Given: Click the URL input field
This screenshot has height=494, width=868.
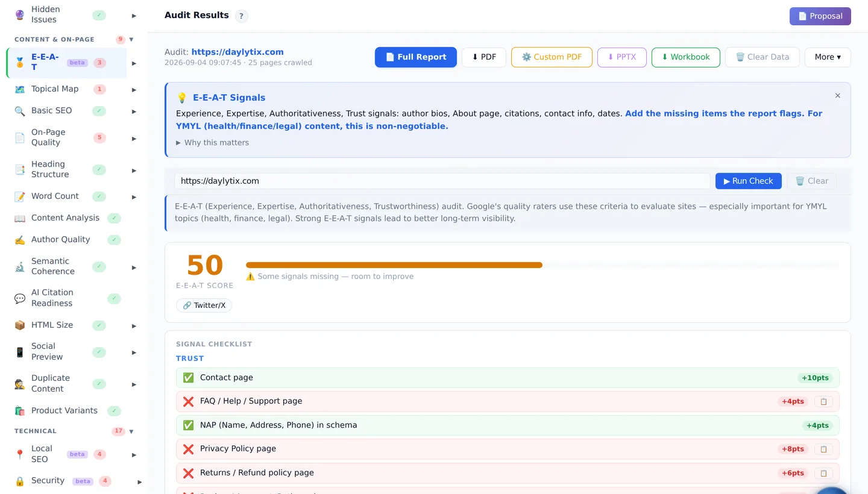Looking at the screenshot, I should (442, 181).
